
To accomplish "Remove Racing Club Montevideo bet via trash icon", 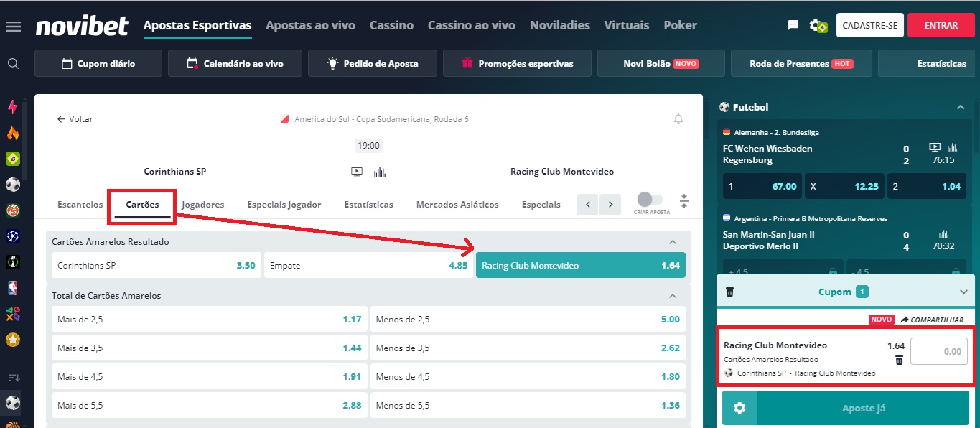I will coord(899,360).
